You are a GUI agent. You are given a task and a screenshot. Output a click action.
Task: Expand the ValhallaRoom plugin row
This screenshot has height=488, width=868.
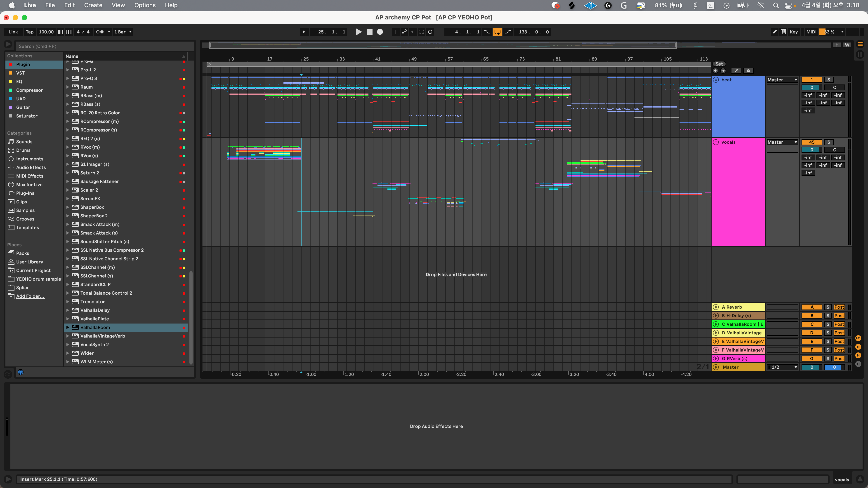[x=68, y=327]
